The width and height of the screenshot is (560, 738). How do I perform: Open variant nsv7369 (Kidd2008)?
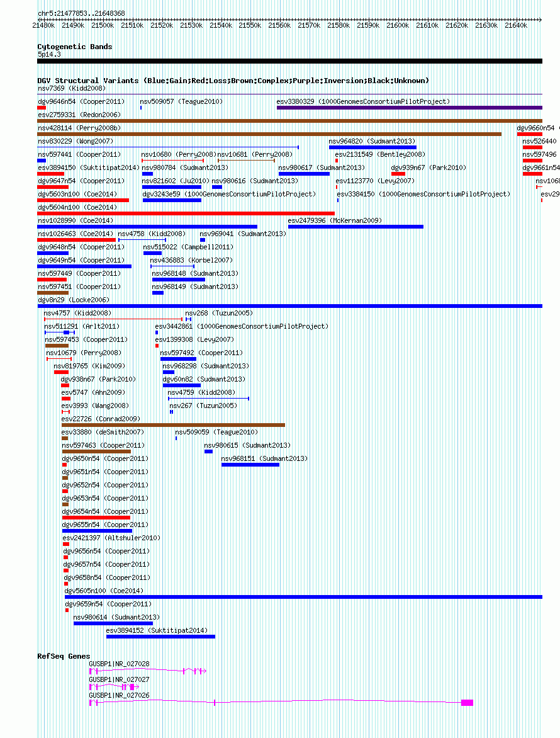(x=72, y=89)
